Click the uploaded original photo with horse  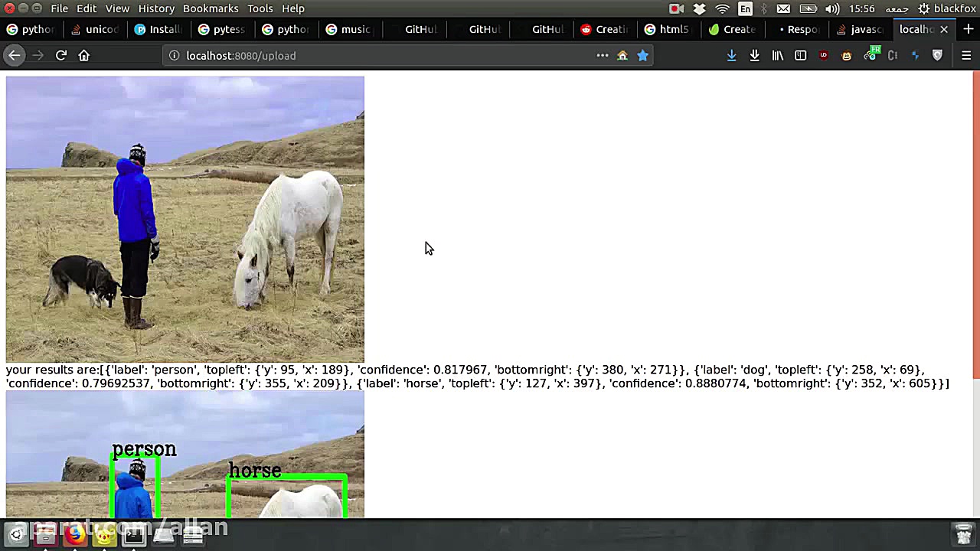(185, 219)
